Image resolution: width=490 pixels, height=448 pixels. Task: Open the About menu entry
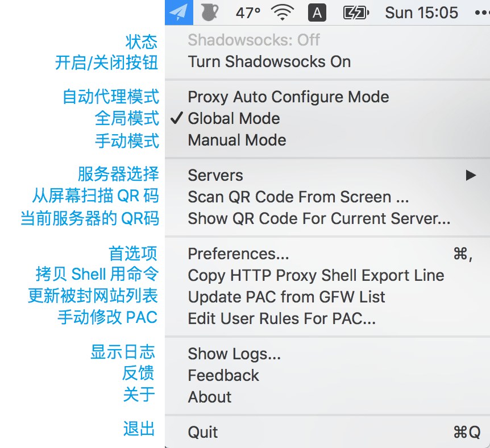327,397
